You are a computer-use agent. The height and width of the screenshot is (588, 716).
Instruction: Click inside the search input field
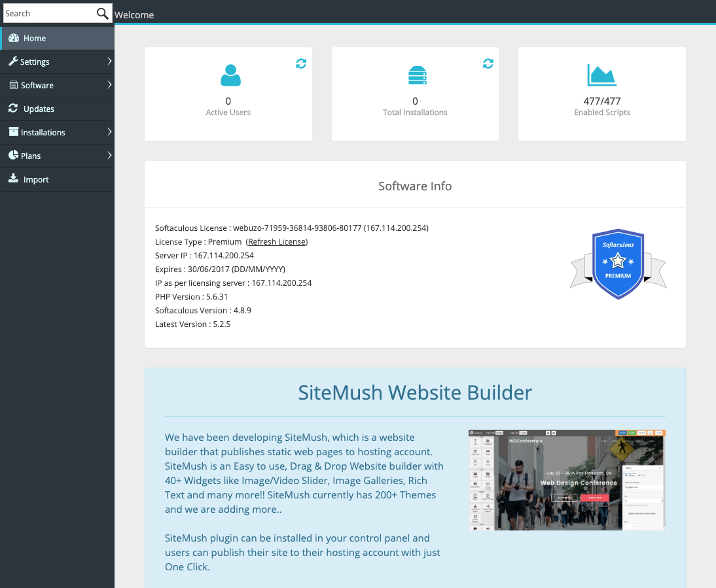pyautogui.click(x=46, y=13)
